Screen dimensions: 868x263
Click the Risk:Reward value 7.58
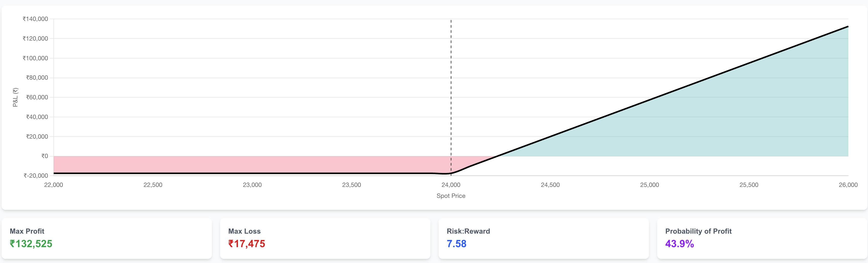pos(456,244)
